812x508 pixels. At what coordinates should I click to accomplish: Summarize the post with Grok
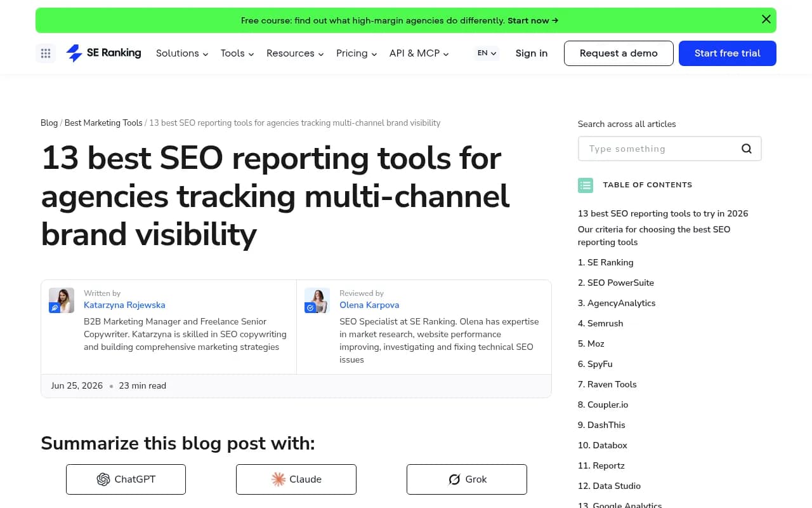467,479
